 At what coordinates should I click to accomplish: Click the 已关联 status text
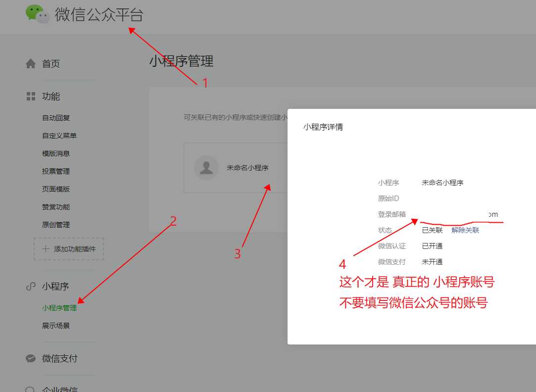click(433, 230)
